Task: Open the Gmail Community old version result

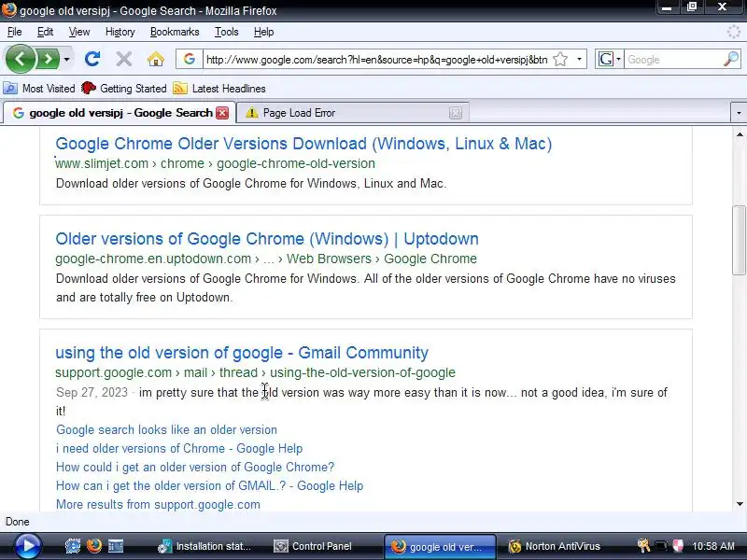Action: click(x=242, y=353)
